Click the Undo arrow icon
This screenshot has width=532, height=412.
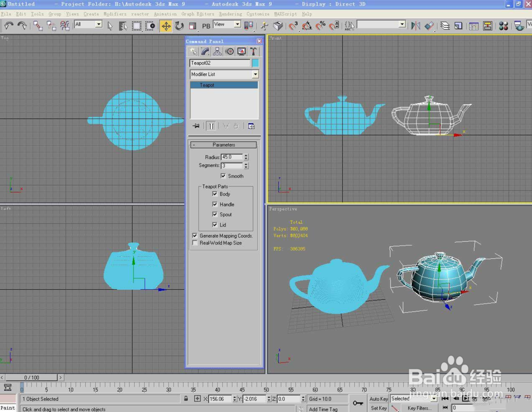[x=9, y=26]
